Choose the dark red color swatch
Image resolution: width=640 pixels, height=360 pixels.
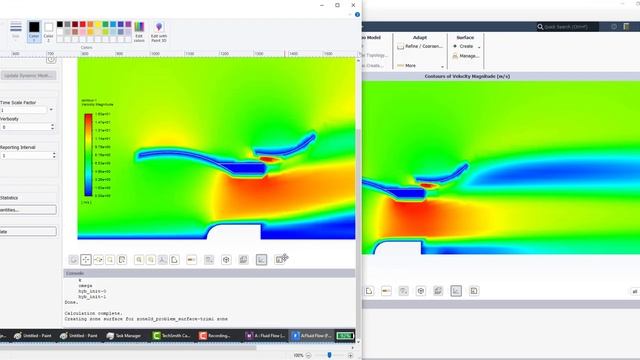coord(75,24)
